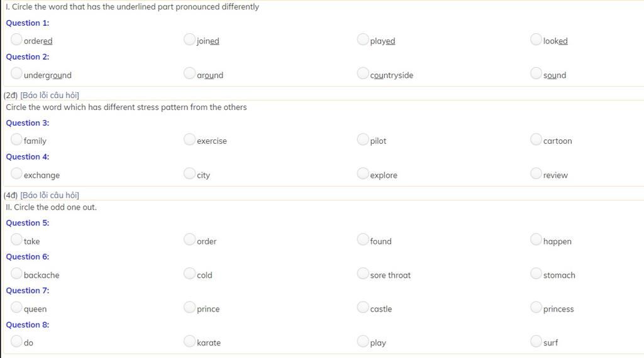Pick 'happen' radio button in Question 5

[536, 239]
